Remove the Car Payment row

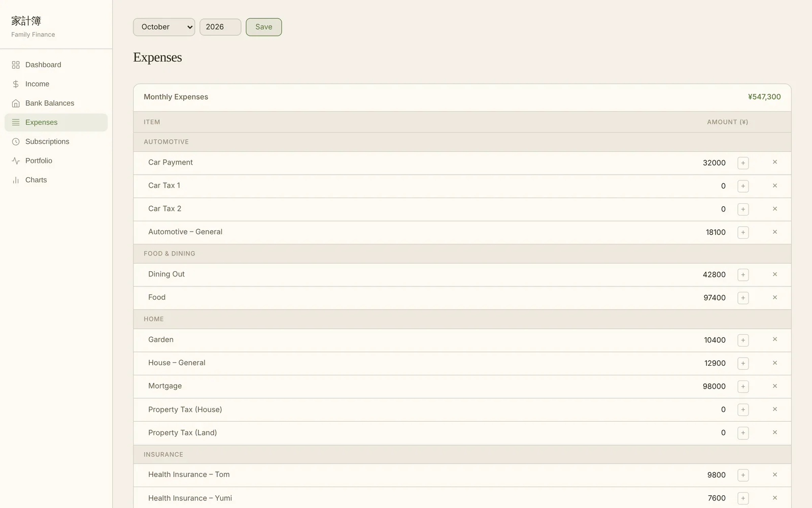tap(775, 163)
